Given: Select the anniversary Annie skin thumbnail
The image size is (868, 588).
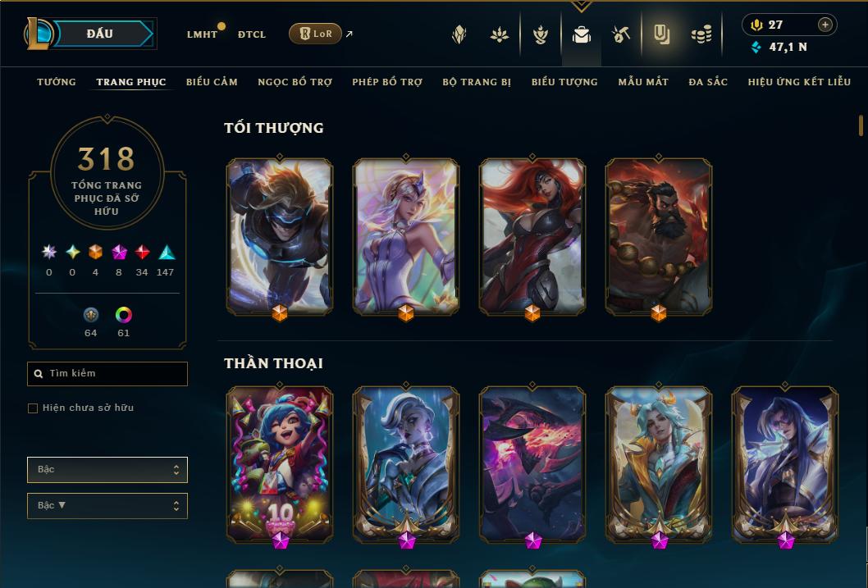Looking at the screenshot, I should click(280, 463).
